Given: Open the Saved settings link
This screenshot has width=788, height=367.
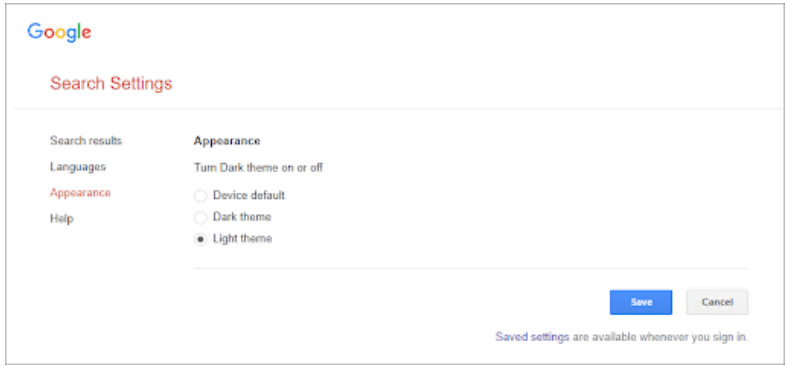Looking at the screenshot, I should (532, 337).
